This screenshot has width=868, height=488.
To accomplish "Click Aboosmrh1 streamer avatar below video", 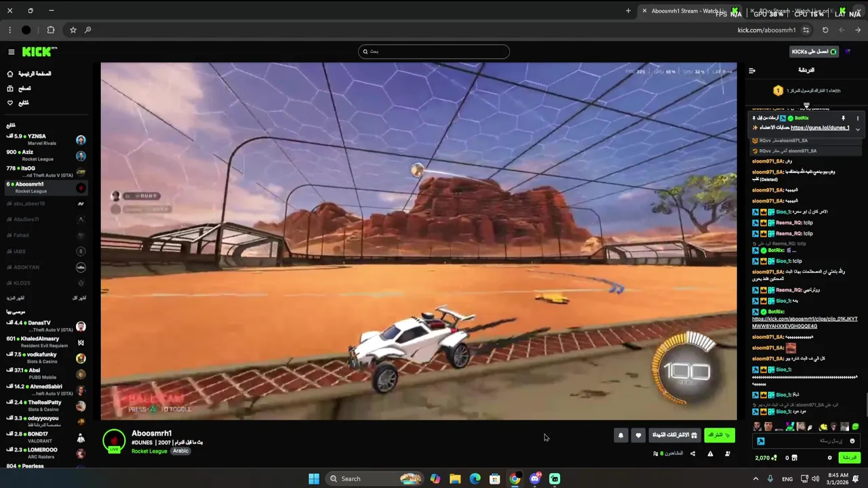I will pyautogui.click(x=114, y=441).
